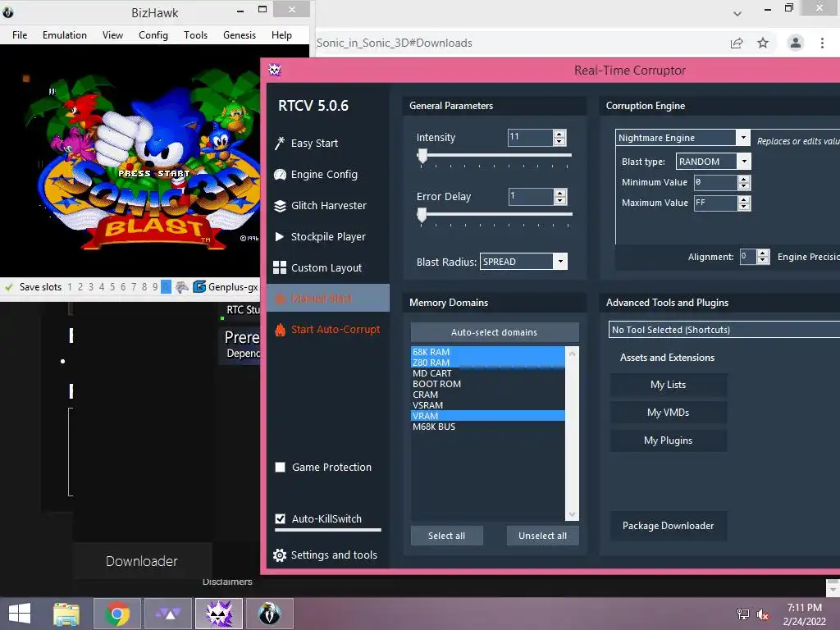Open File Explorer from taskbar

click(66, 614)
